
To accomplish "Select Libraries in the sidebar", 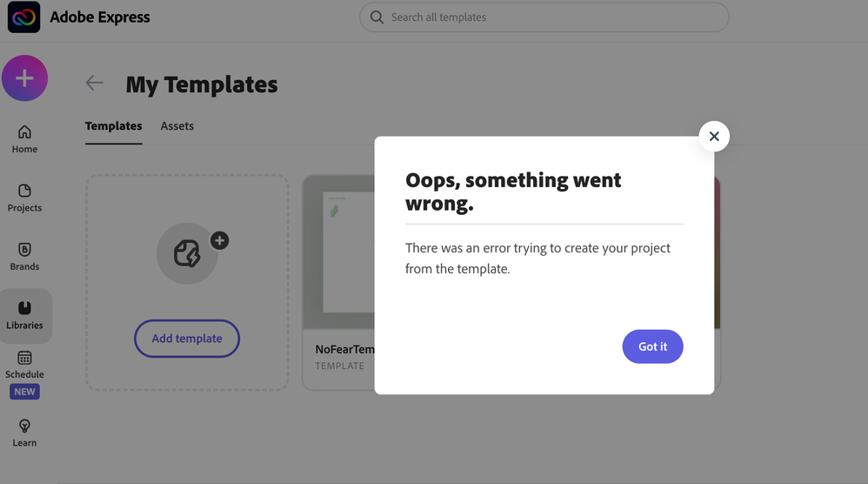I will [x=24, y=315].
